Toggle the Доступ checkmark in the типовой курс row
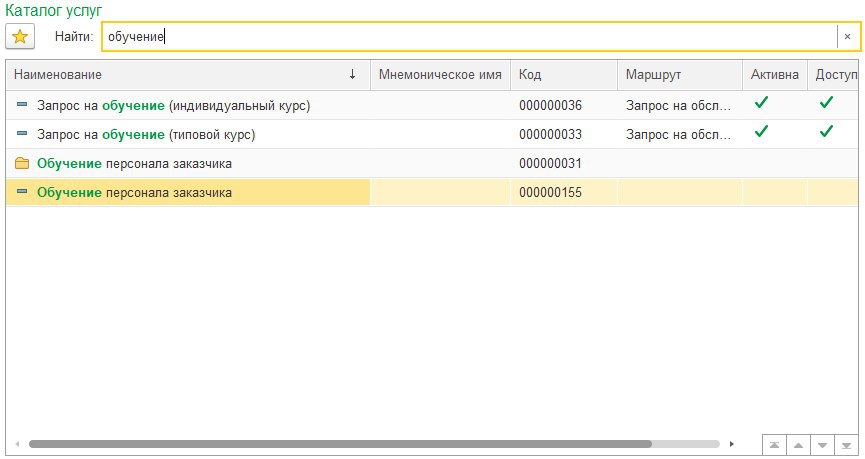Image resolution: width=865 pixels, height=459 pixels. 826,131
